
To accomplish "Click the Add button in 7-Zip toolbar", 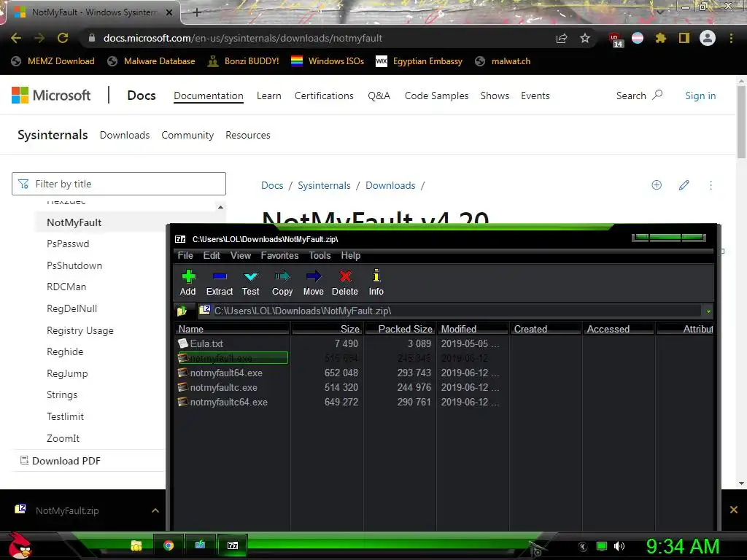I will 188,282.
